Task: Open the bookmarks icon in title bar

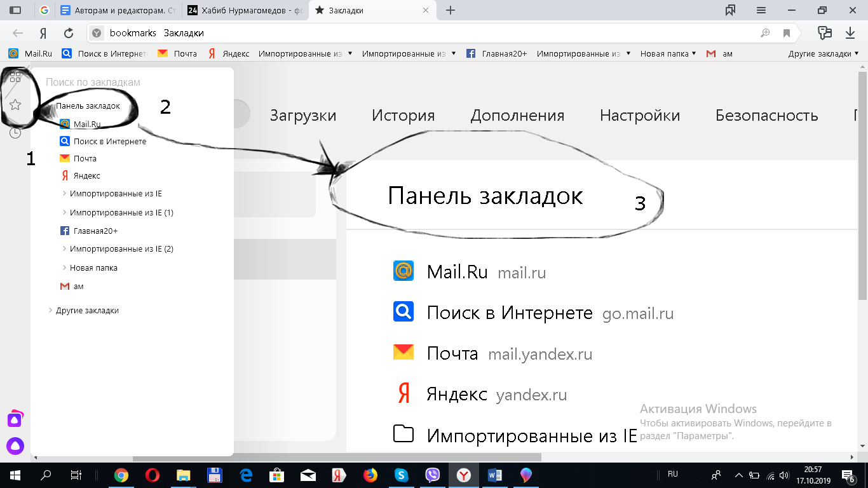Action: (x=731, y=10)
